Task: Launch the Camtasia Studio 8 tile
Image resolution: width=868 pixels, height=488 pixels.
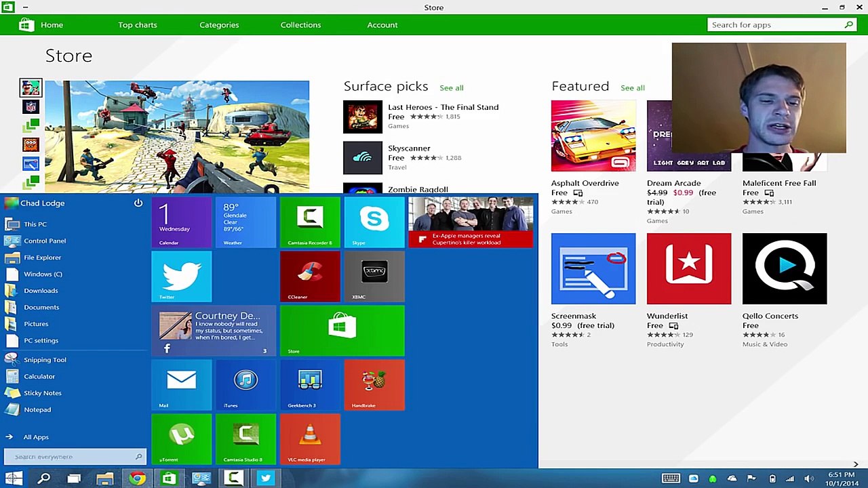Action: 245,439
